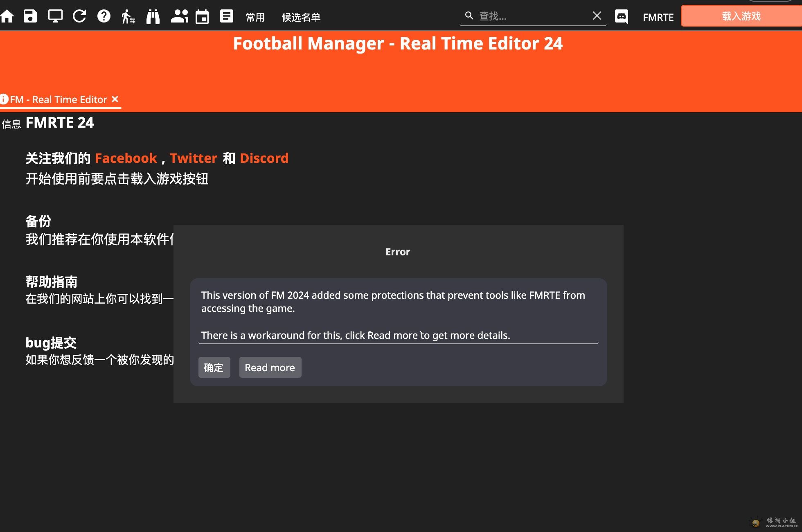Open the Discord chat icon
This screenshot has height=532, width=802.
[622, 17]
